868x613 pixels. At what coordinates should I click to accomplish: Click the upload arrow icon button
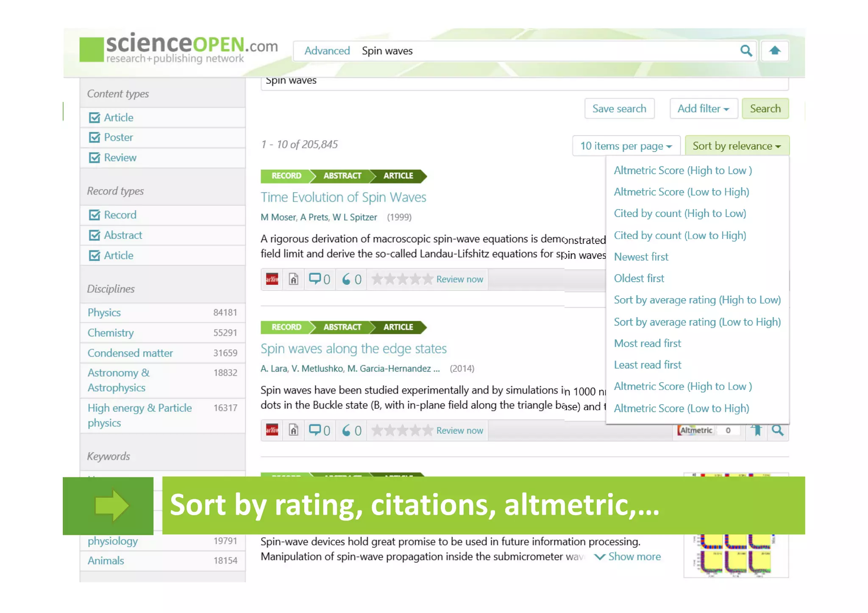[x=775, y=51]
